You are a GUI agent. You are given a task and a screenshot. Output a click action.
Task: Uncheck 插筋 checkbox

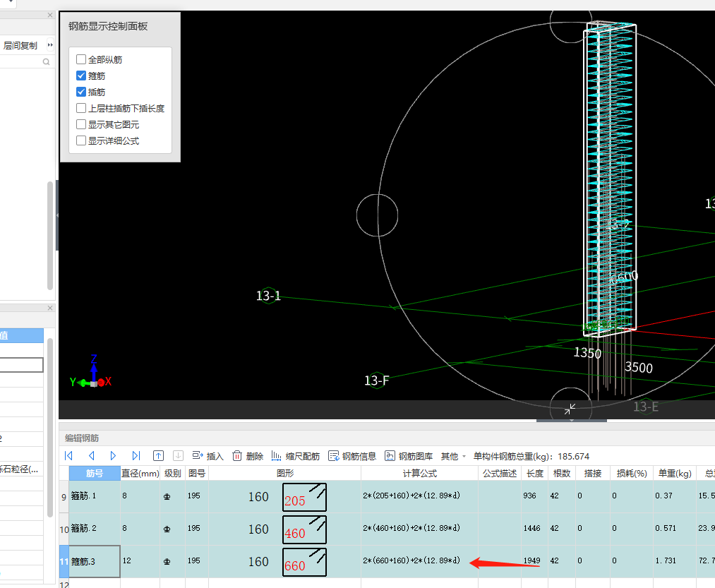81,92
